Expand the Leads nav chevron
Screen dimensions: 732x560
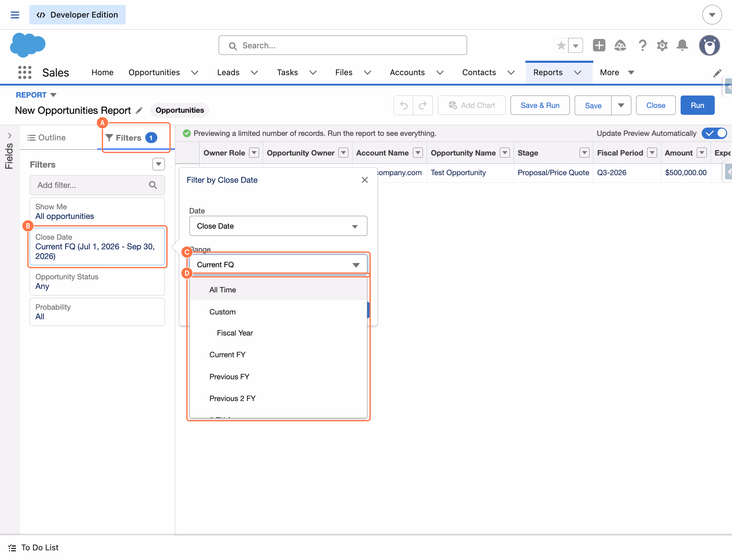(x=255, y=72)
